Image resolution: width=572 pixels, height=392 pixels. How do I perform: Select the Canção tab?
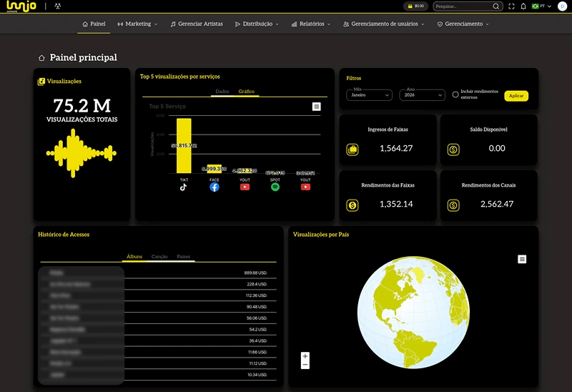coord(159,257)
